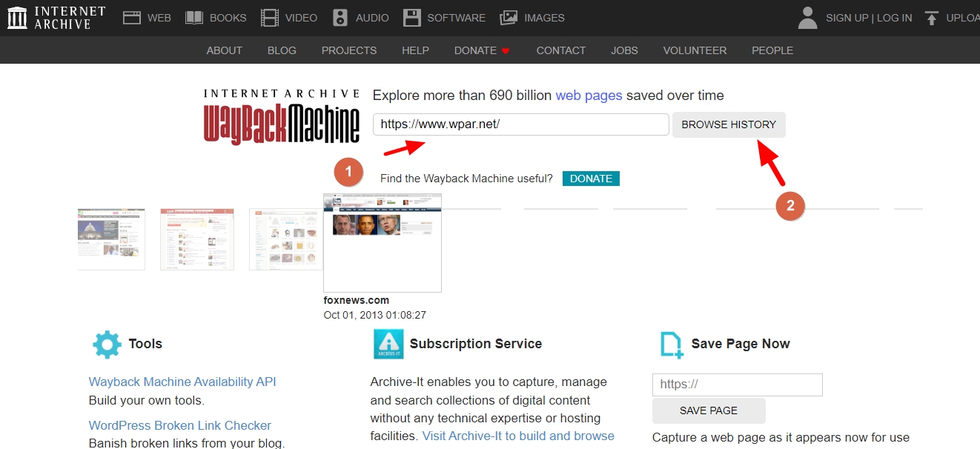This screenshot has height=449, width=980.
Task: Open the foxnews.com capture thumbnail
Action: [383, 243]
